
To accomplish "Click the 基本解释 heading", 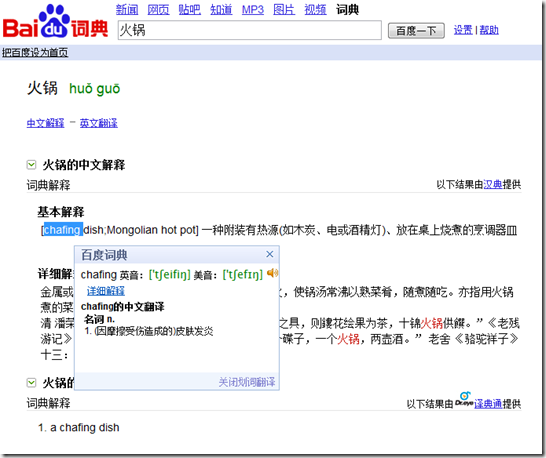I will click(x=61, y=211).
